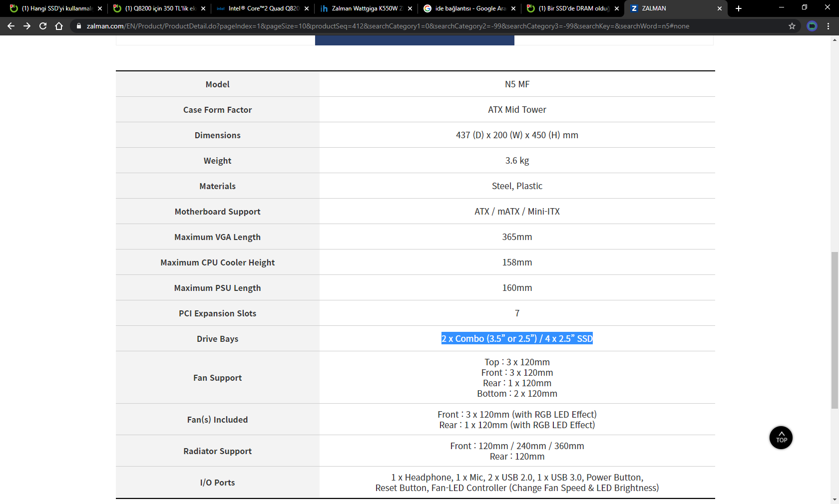Image resolution: width=839 pixels, height=504 pixels.
Task: Go back to the previous page
Action: tap(11, 26)
